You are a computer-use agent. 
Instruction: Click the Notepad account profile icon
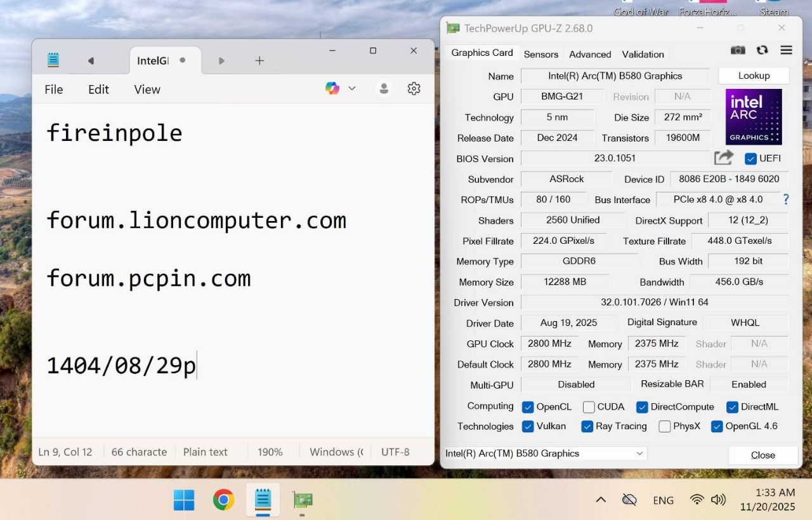pos(384,89)
